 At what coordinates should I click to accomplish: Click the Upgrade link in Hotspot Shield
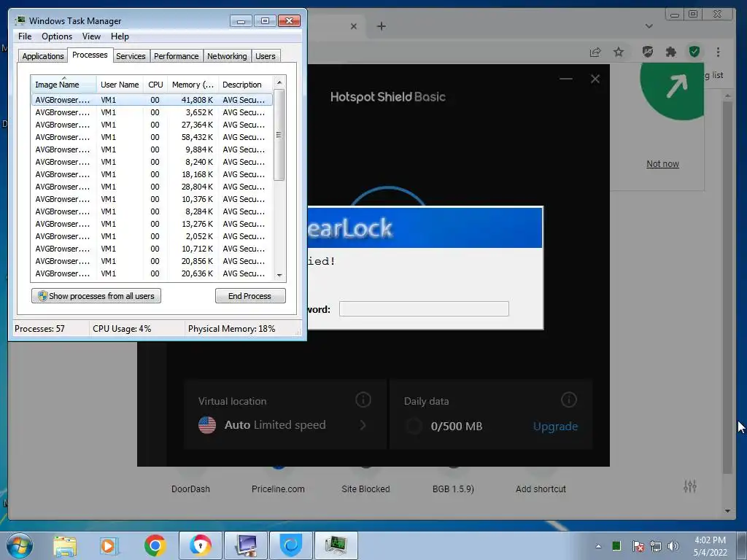(555, 426)
